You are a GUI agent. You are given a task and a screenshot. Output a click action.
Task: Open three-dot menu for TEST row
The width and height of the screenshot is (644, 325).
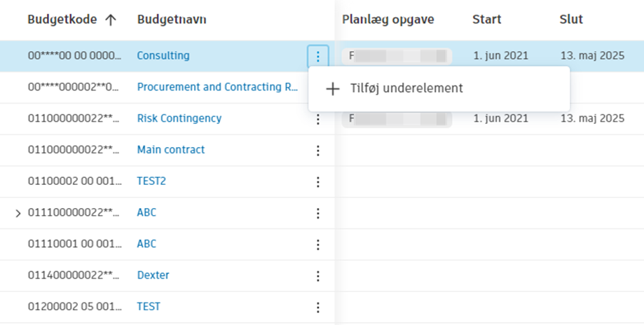pyautogui.click(x=318, y=307)
